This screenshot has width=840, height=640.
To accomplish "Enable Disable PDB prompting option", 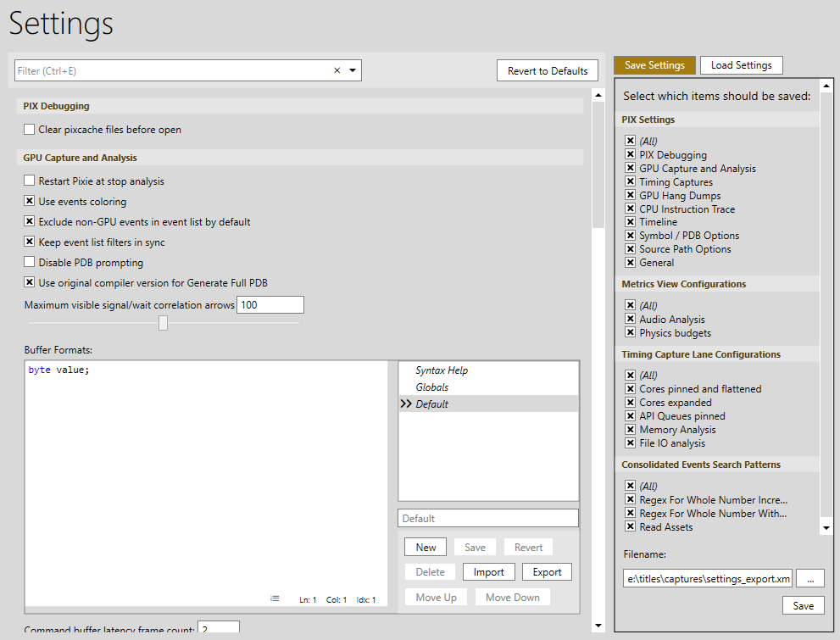I will point(30,262).
